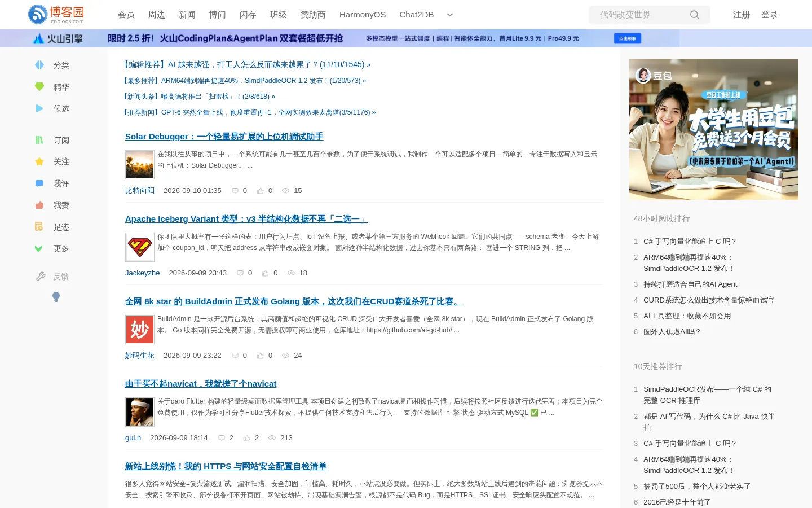Open the 分类 sidebar icon
Viewport: 812px width, 508px height.
pos(39,65)
